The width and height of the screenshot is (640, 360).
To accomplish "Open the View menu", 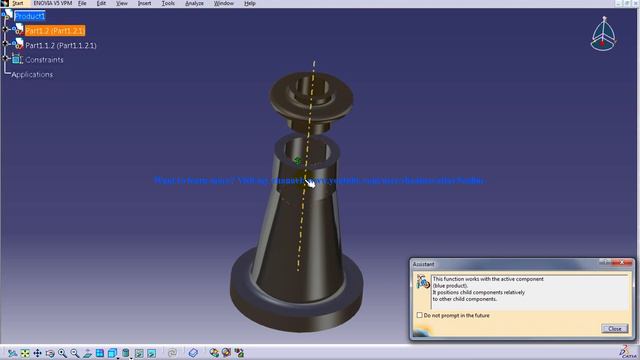I will point(122,3).
